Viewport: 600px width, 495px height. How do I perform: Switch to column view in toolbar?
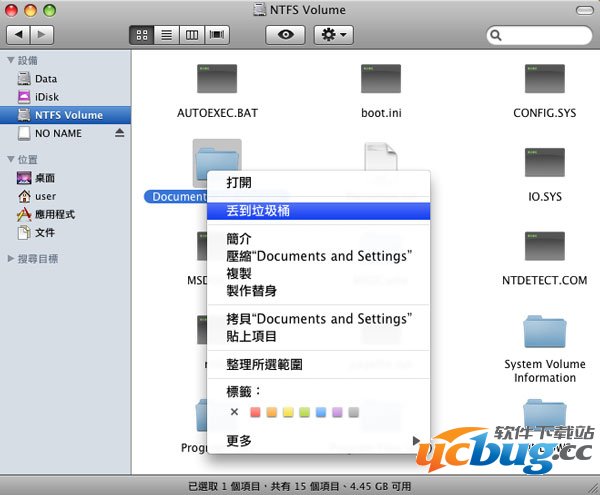coord(191,35)
